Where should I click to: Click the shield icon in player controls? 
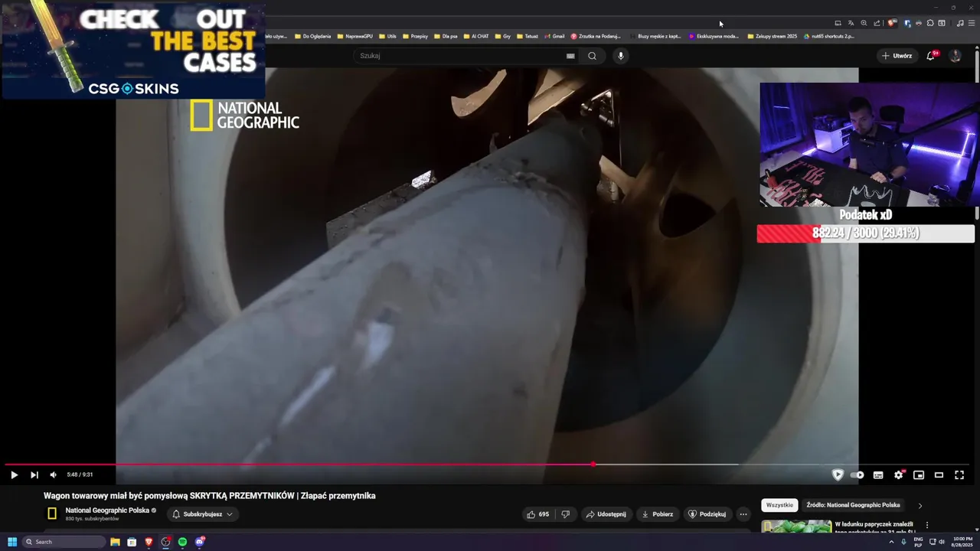[838, 475]
